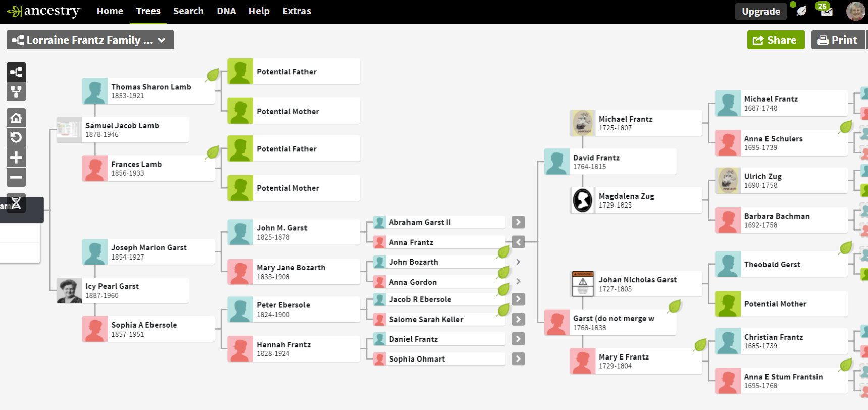This screenshot has height=410, width=868.
Task: Open hints leaf icon in top bar
Action: point(801,11)
